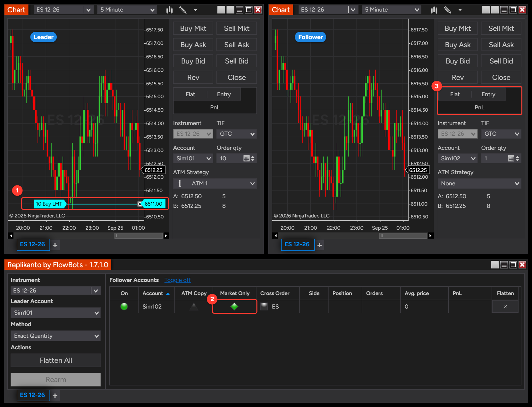Open Leader TIF GTC dropdown

237,134
